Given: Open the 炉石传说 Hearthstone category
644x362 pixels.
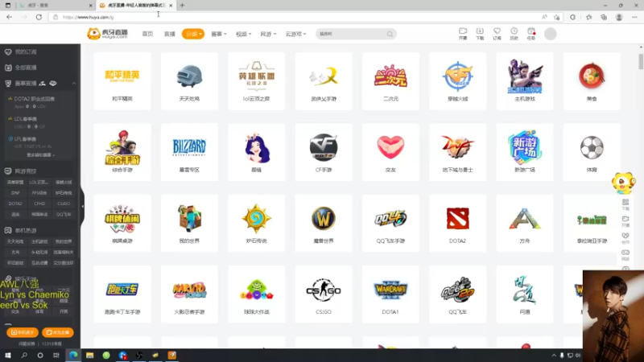Looking at the screenshot, I should (x=256, y=224).
